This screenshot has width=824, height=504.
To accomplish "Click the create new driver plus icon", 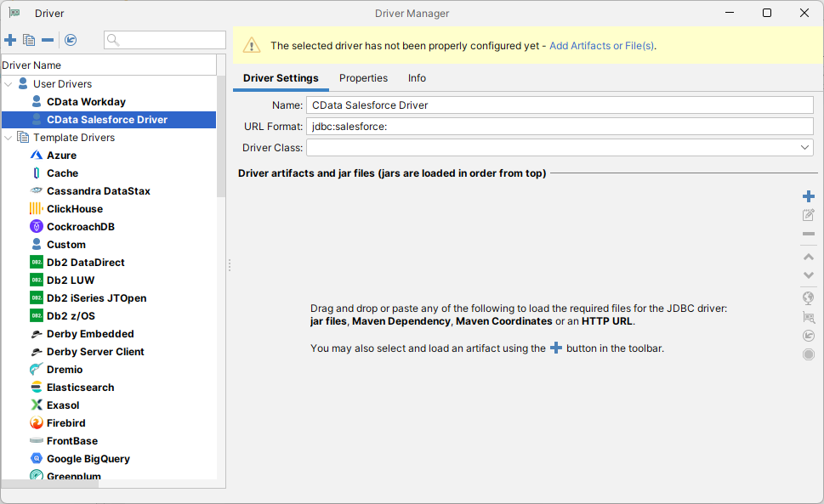I will [x=10, y=40].
